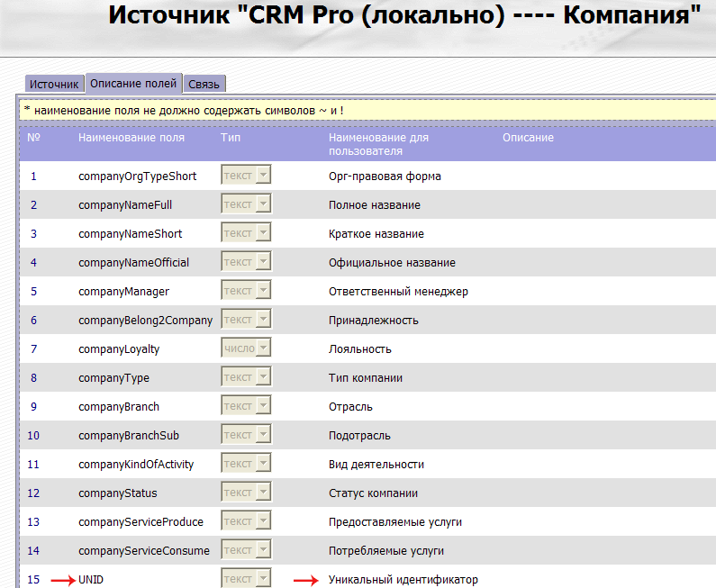
Task: Click row number 1
Action: [34, 176]
